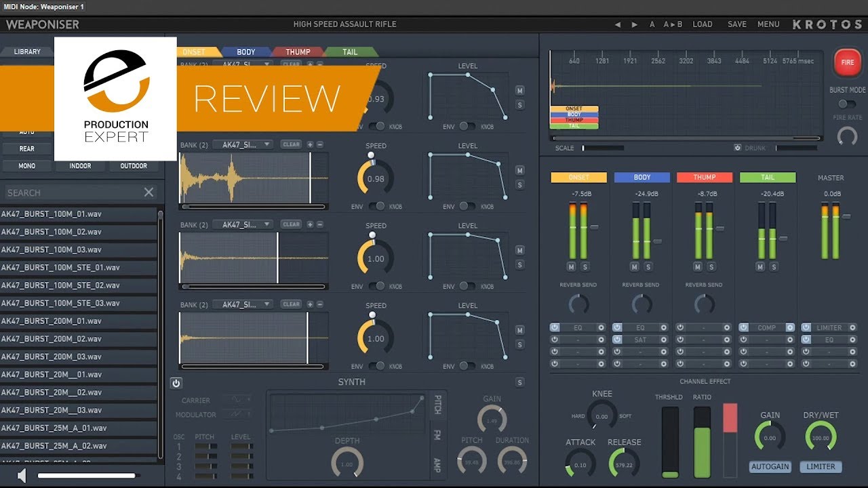Image resolution: width=868 pixels, height=488 pixels.
Task: Toggle BODY SAT effect power
Action: [x=618, y=340]
